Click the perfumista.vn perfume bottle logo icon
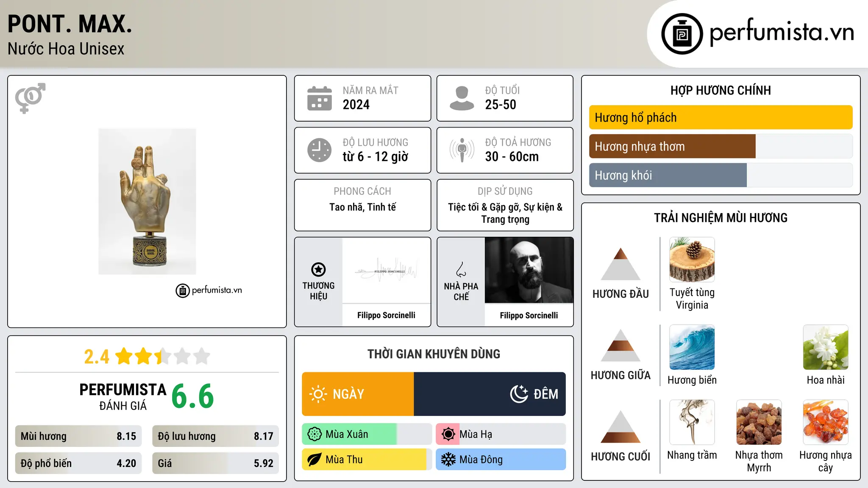Viewport: 868px width, 488px height. tap(682, 34)
